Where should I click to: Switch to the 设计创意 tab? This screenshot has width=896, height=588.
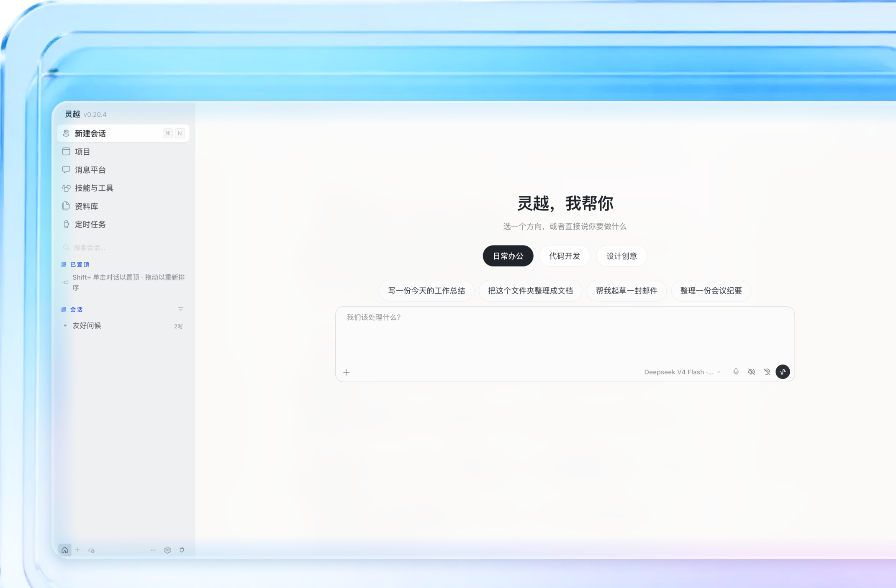[621, 256]
